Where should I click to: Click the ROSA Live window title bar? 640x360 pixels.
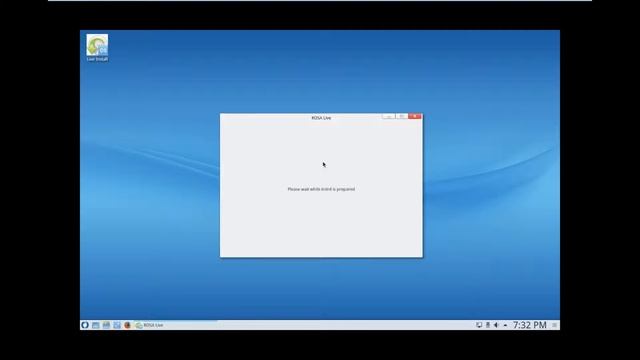(x=321, y=118)
